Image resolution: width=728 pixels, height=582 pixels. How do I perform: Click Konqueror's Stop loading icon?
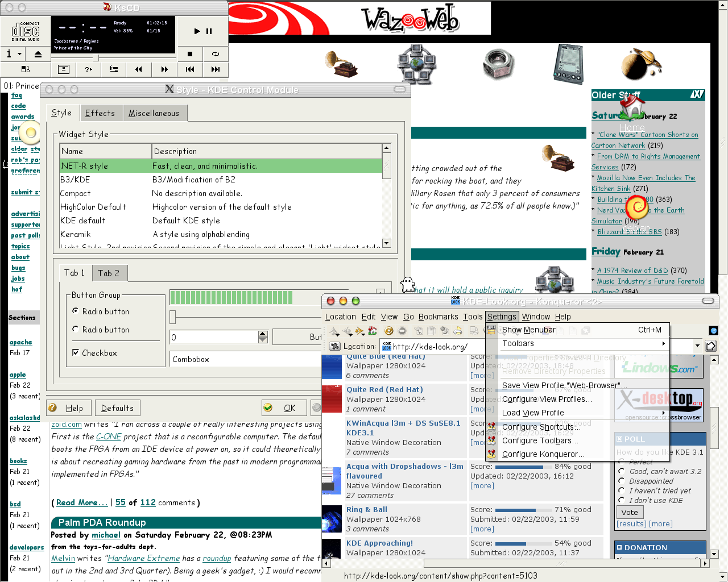pyautogui.click(x=402, y=331)
